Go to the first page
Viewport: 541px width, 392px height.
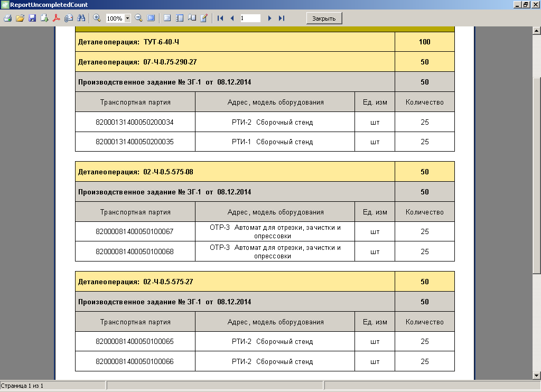221,18
